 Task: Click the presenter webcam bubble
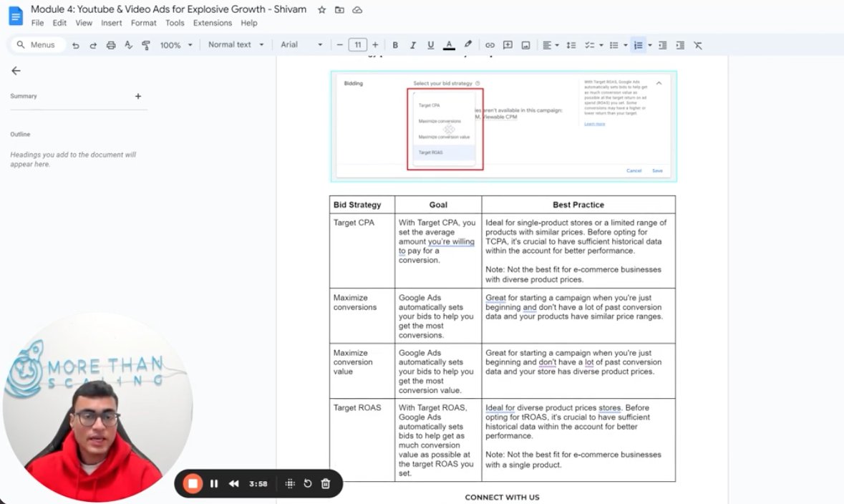[x=97, y=408]
